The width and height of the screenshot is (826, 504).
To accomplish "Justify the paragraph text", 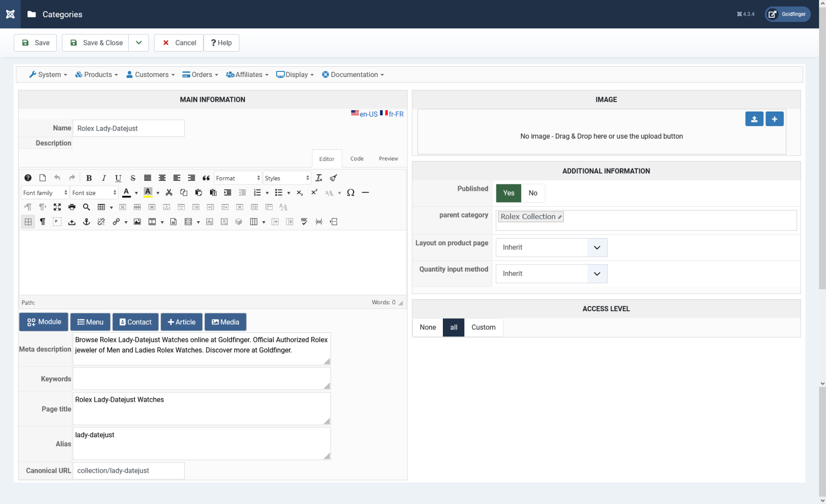I will click(147, 178).
